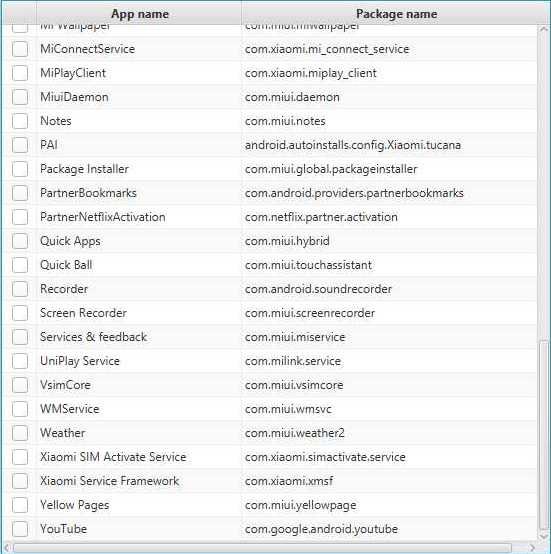Select the YouTube checkbox
Screen dimensions: 551x554
tap(20, 529)
